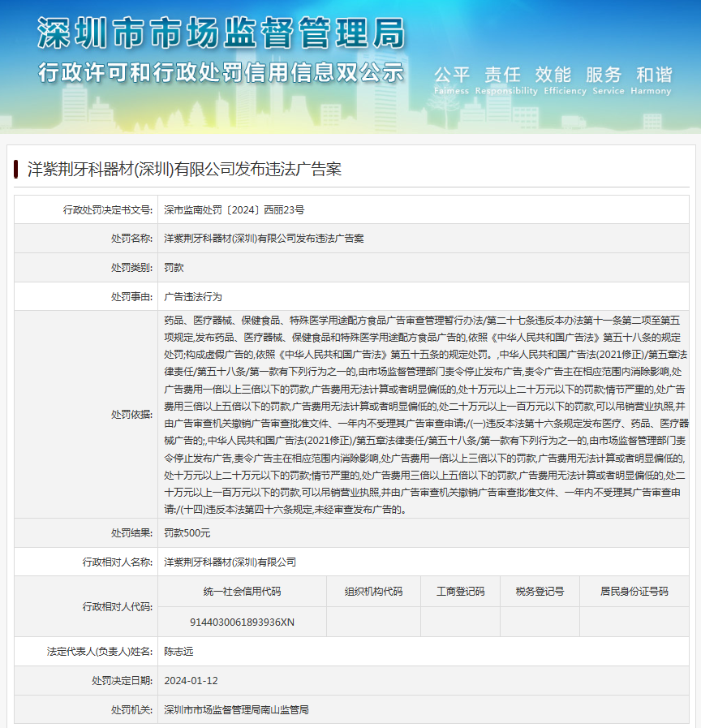Click the 处罚结果 label
Screen dimensions: 701x728
(x=132, y=533)
